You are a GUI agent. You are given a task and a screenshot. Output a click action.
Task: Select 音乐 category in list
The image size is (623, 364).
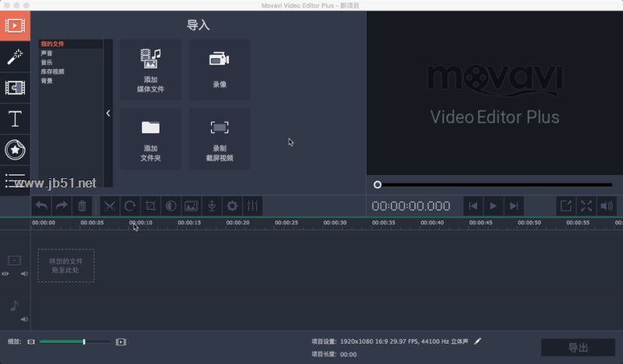tap(47, 62)
